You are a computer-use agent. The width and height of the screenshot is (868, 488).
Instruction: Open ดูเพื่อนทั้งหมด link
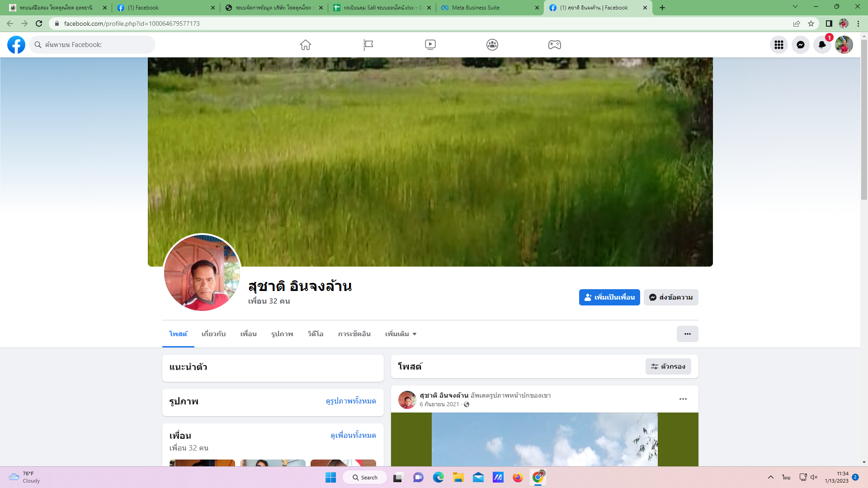pyautogui.click(x=353, y=435)
